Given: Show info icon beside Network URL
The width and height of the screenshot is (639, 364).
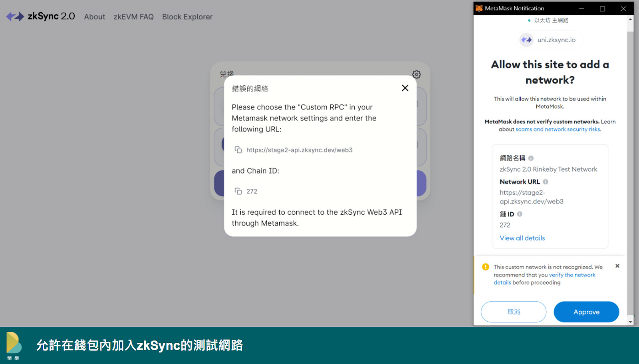Looking at the screenshot, I should 546,182.
